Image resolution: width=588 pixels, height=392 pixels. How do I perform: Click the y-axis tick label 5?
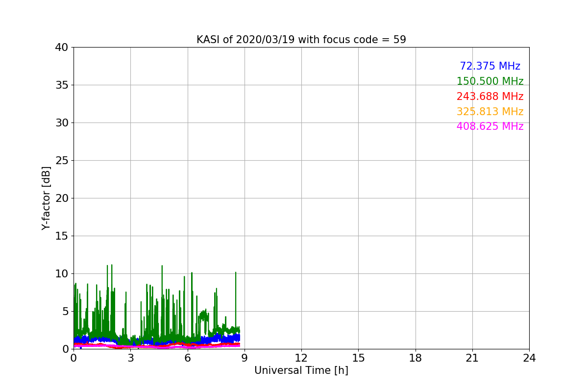pos(65,312)
